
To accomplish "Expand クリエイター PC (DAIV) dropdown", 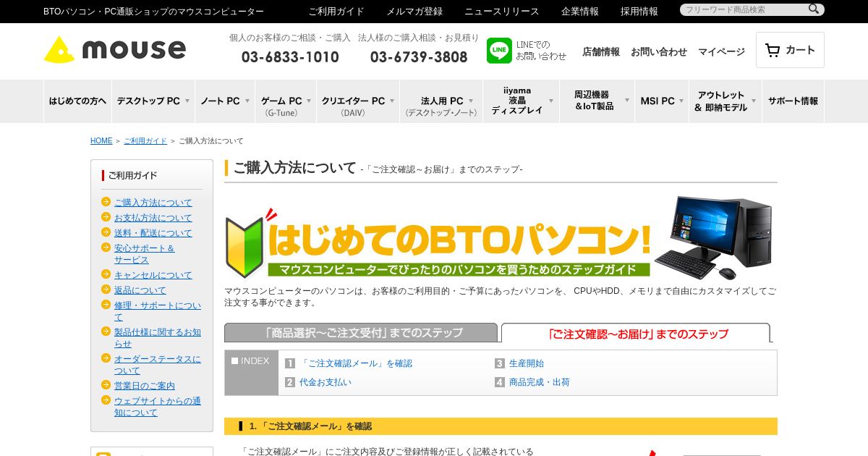I will click(358, 101).
